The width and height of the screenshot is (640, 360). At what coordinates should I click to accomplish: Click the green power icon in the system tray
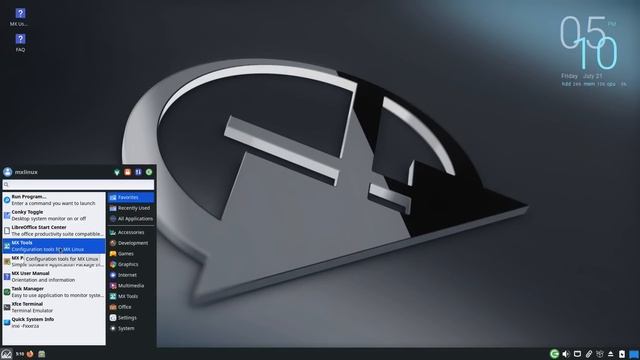(x=554, y=354)
